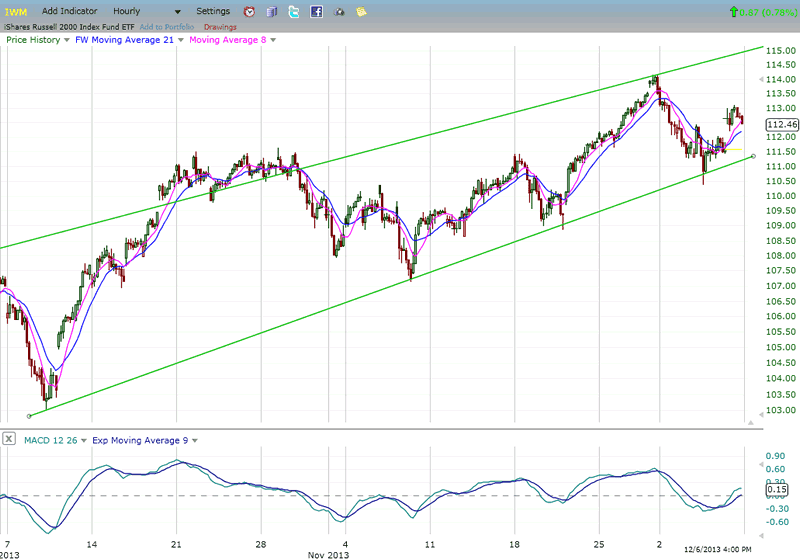This screenshot has height=559, width=800.
Task: Click the IWM ticker symbol
Action: pyautogui.click(x=16, y=12)
